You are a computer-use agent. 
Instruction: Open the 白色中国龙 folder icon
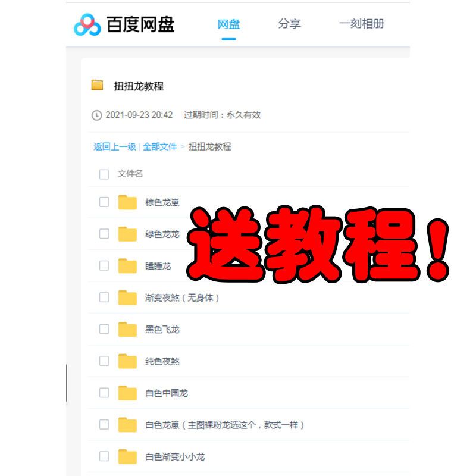127,393
